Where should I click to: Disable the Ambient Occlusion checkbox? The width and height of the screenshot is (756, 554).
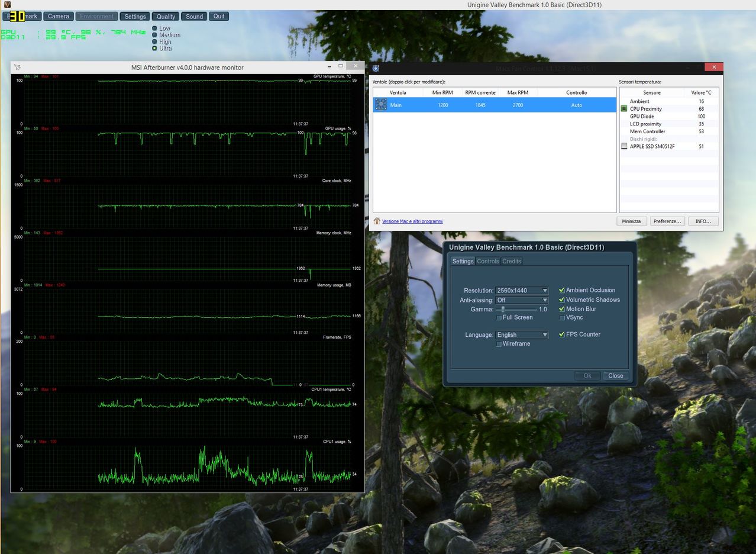click(x=562, y=291)
